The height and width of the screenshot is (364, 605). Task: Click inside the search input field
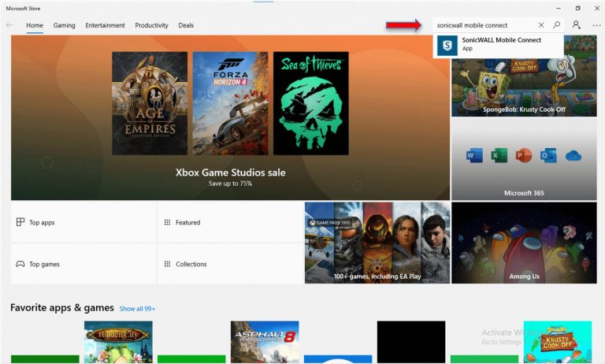point(484,25)
